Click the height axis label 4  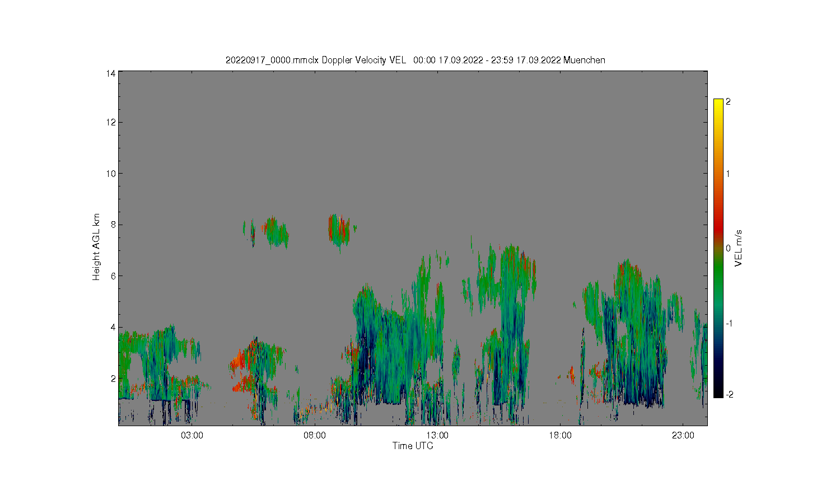[113, 327]
